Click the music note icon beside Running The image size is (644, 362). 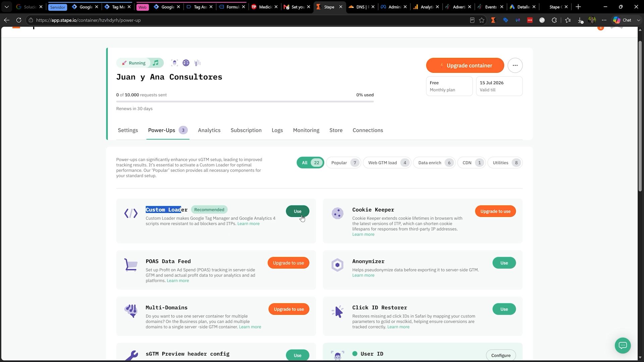(x=156, y=63)
